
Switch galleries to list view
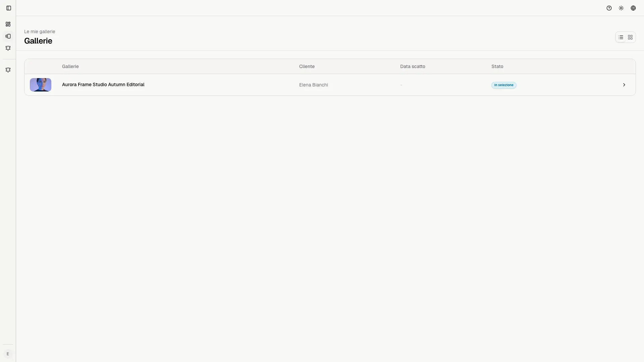(x=621, y=37)
